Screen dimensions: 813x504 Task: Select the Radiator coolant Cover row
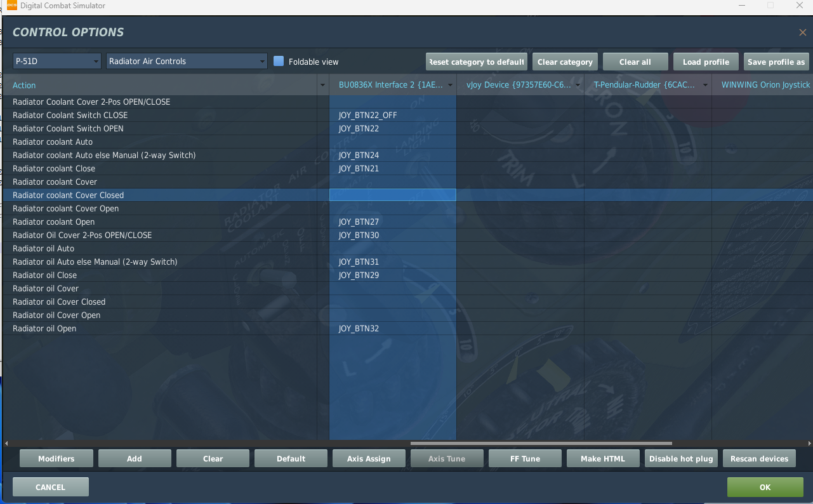[x=408, y=182]
